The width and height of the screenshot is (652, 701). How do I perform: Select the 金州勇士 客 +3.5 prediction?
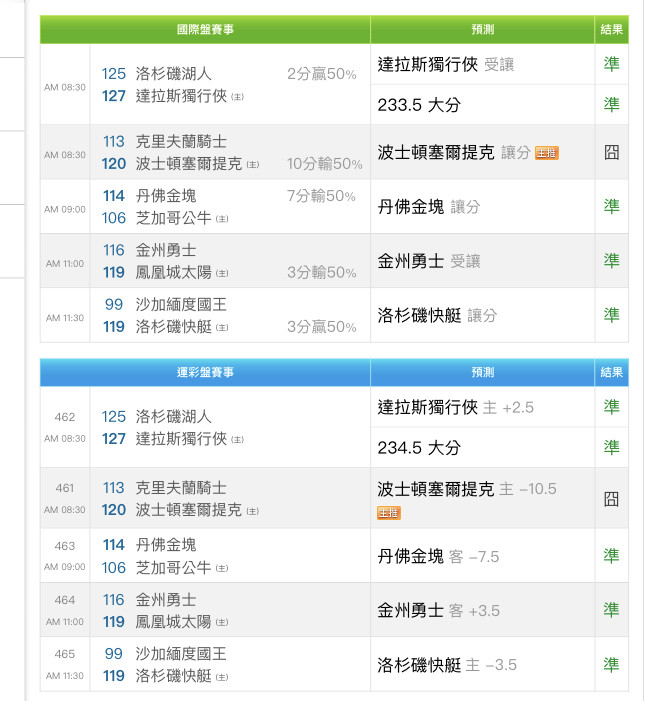click(439, 611)
